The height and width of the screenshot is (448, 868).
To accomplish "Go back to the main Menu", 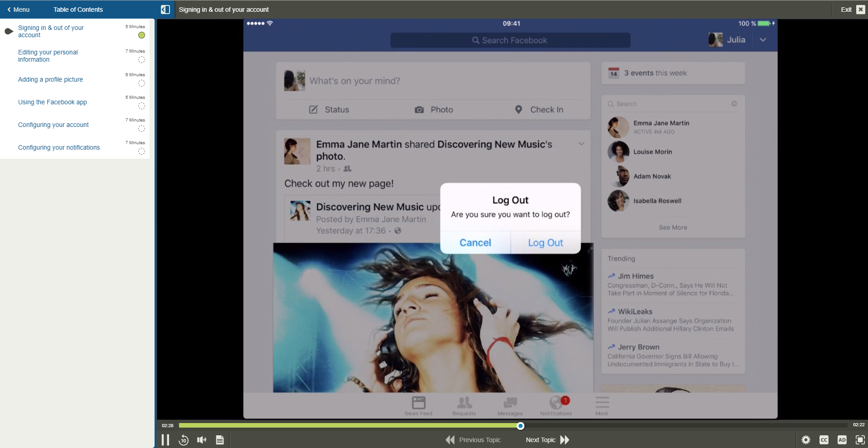I will (x=19, y=9).
